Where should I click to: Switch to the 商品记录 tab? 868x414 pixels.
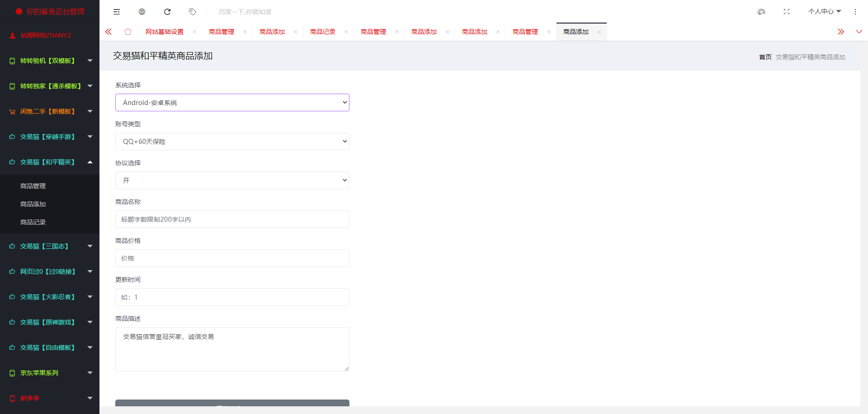(323, 32)
